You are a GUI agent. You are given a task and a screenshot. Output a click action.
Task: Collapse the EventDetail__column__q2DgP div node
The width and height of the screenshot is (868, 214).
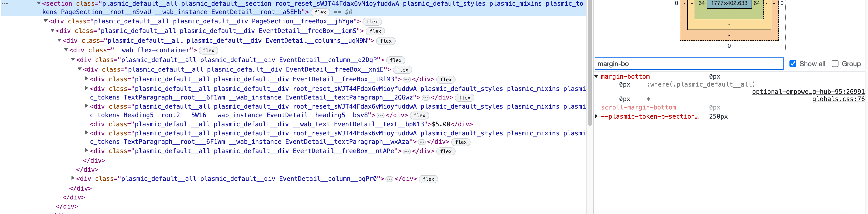click(x=73, y=60)
